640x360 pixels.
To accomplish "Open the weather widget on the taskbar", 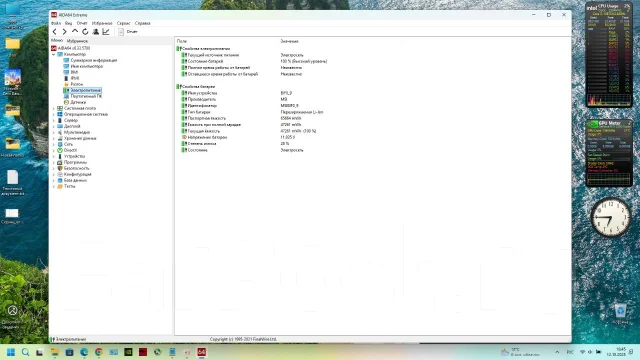I will click(520, 352).
